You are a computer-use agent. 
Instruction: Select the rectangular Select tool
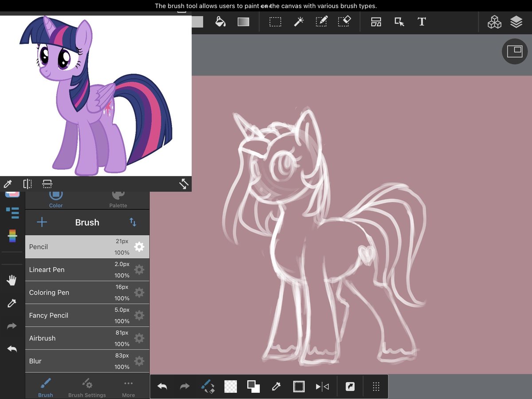click(275, 22)
